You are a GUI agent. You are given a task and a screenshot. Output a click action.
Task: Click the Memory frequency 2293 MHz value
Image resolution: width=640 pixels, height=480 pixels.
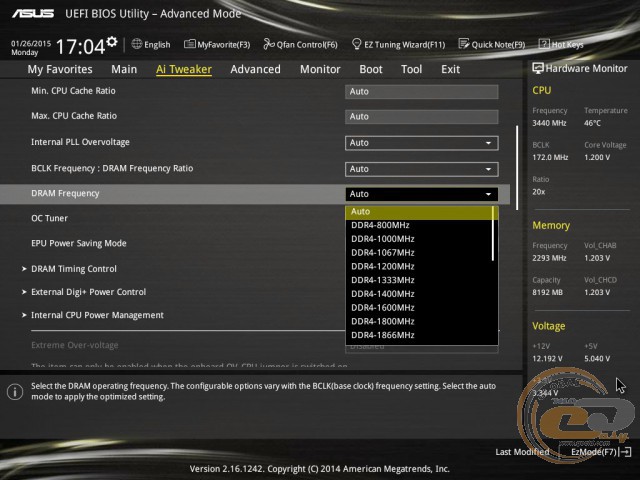(x=549, y=258)
